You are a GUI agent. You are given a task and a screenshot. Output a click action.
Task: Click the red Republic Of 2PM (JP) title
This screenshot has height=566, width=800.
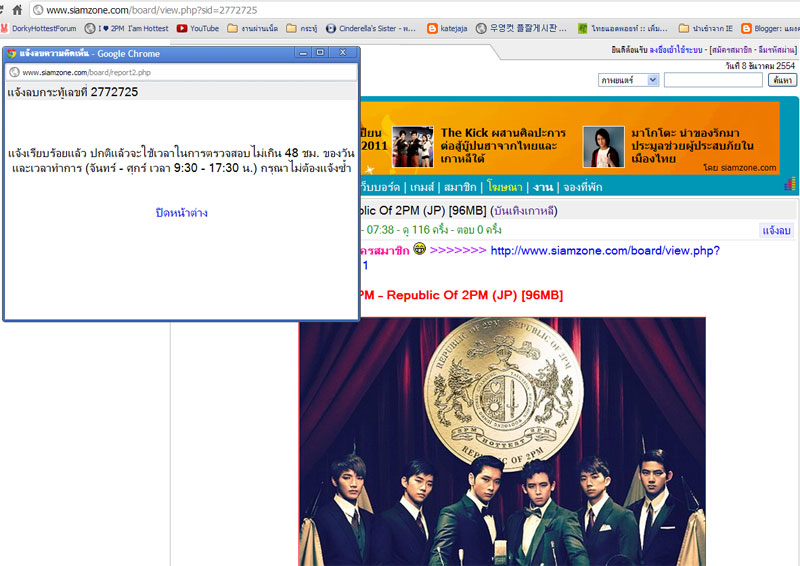click(462, 296)
